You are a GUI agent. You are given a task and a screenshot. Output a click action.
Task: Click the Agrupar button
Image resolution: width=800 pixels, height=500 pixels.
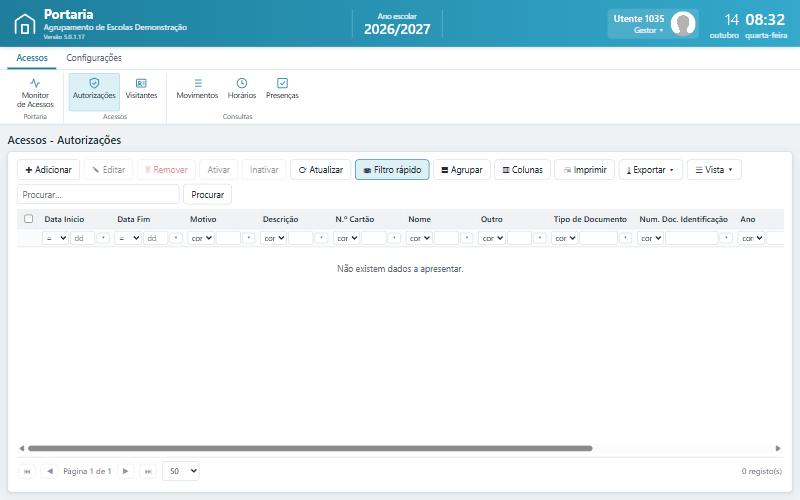click(462, 169)
